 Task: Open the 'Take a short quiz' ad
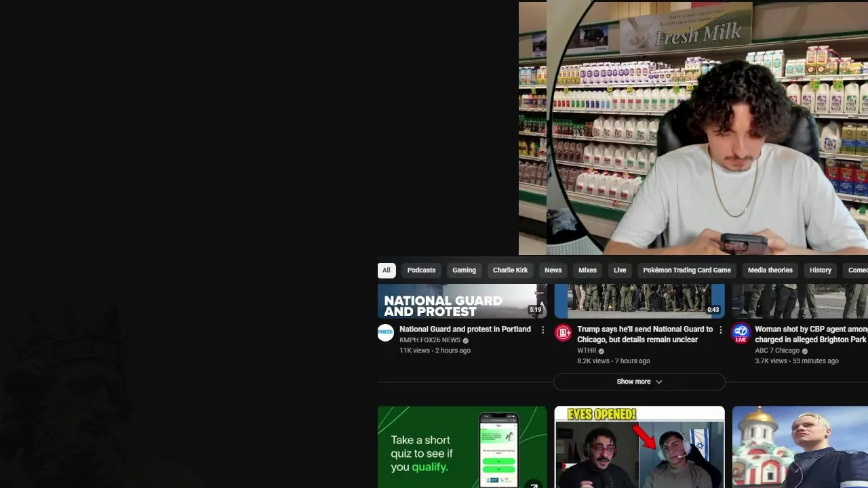462,447
